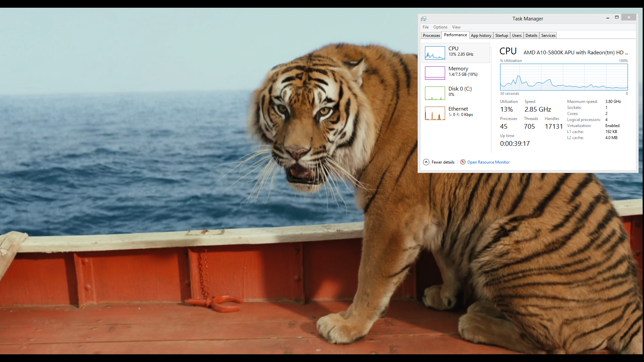Click the Fewer details label
Screen dimensions: 644x362
click(x=443, y=162)
